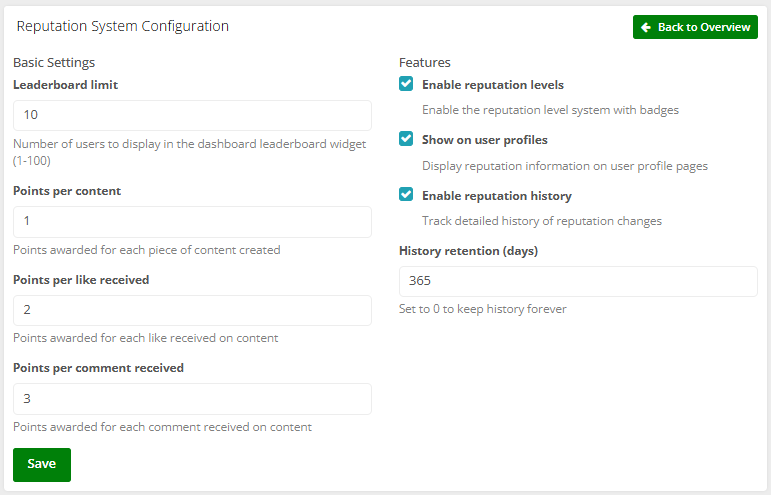Click the "Leaderboard limit" field label
Screen dimensions: 771x495
click(x=65, y=85)
